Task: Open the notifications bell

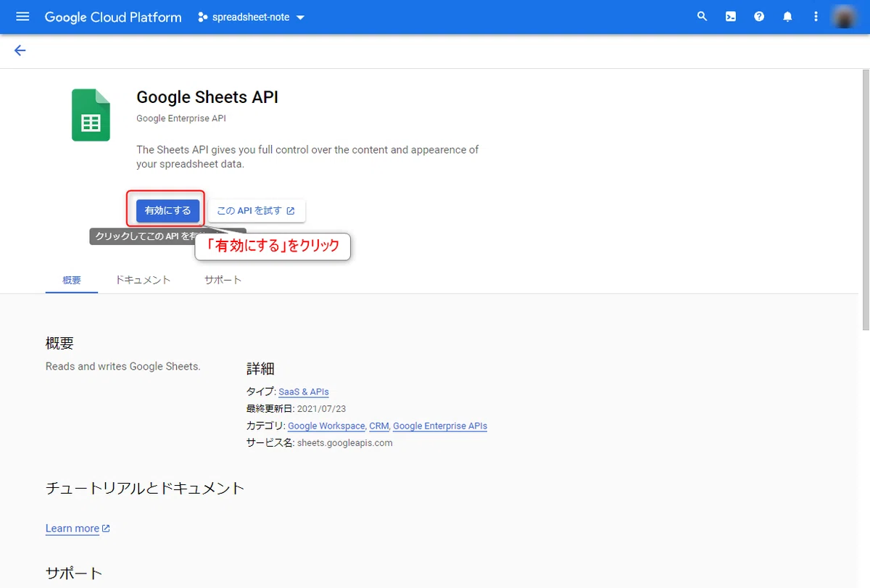Action: 787,17
